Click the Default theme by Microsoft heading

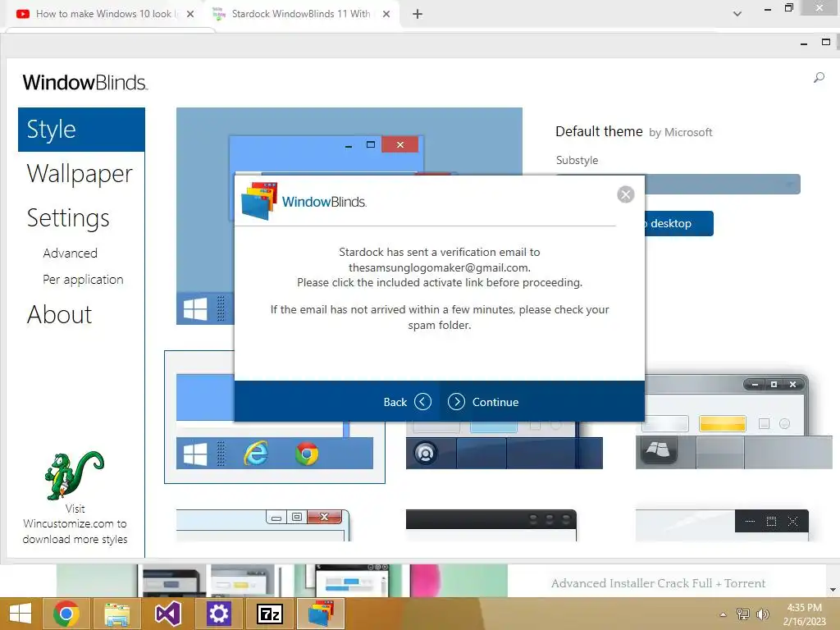click(634, 132)
